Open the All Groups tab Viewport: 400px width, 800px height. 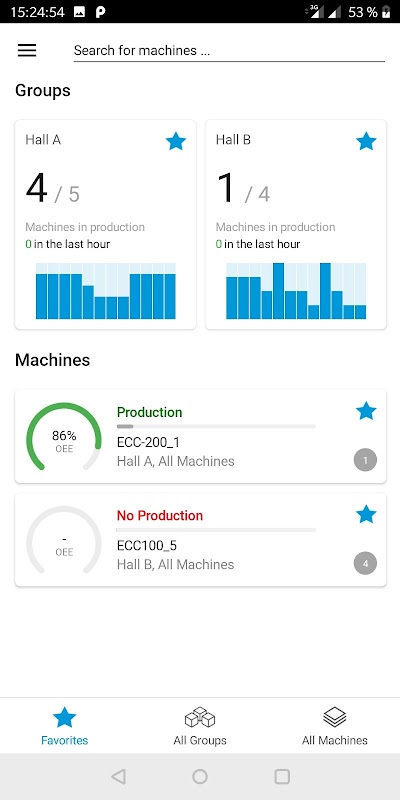click(x=200, y=726)
